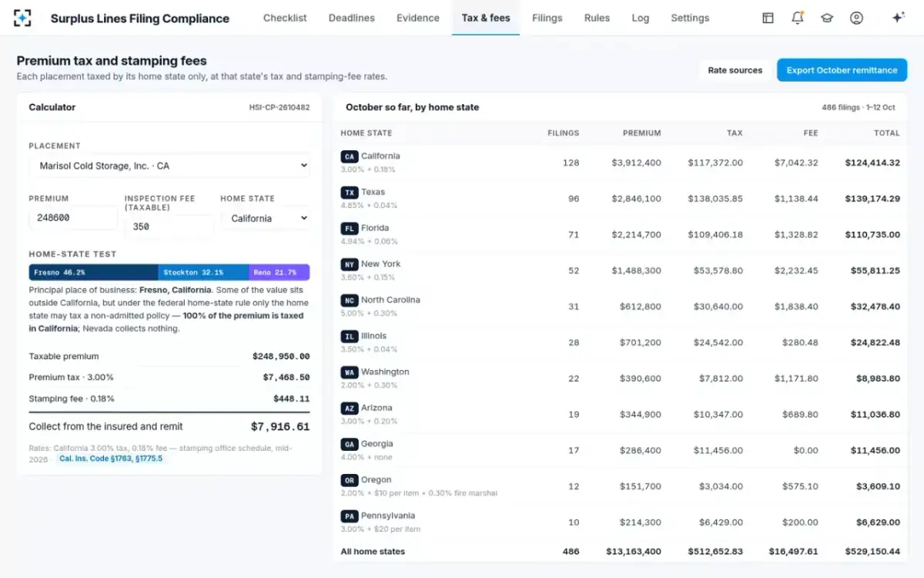Click the Export October remittance button
Viewport: 924px width, 578px height.
[x=842, y=70]
